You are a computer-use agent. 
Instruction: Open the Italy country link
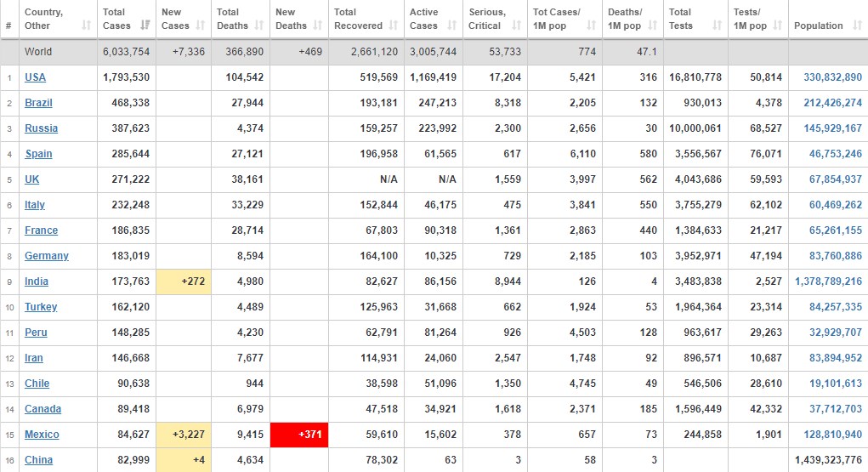pos(34,205)
